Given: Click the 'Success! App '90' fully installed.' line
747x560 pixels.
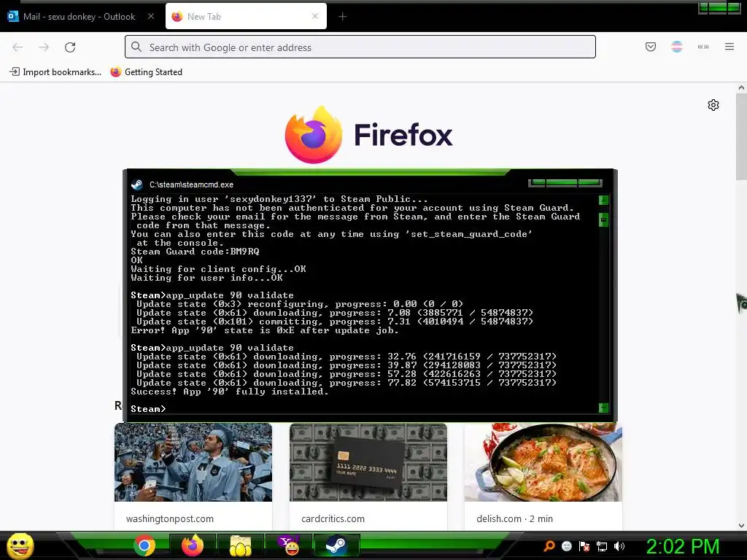Looking at the screenshot, I should click(230, 392).
